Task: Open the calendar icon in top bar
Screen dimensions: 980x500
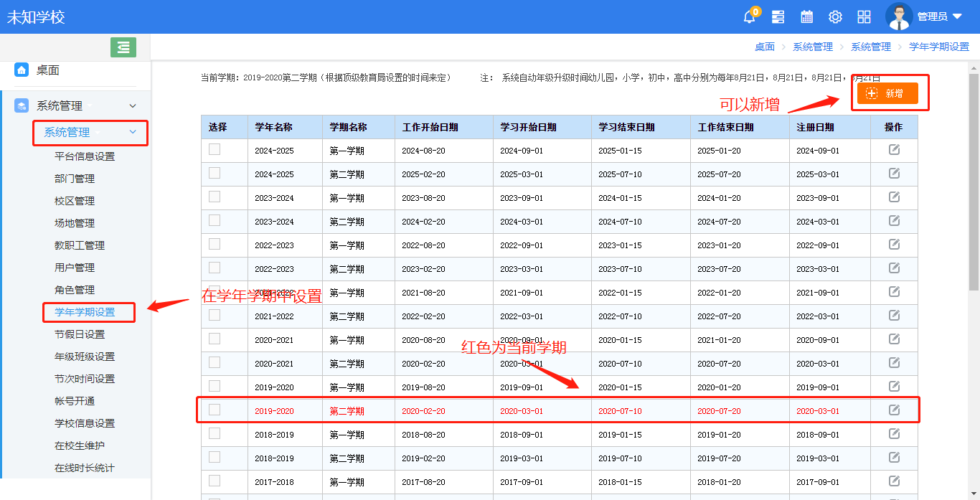Action: click(x=806, y=17)
